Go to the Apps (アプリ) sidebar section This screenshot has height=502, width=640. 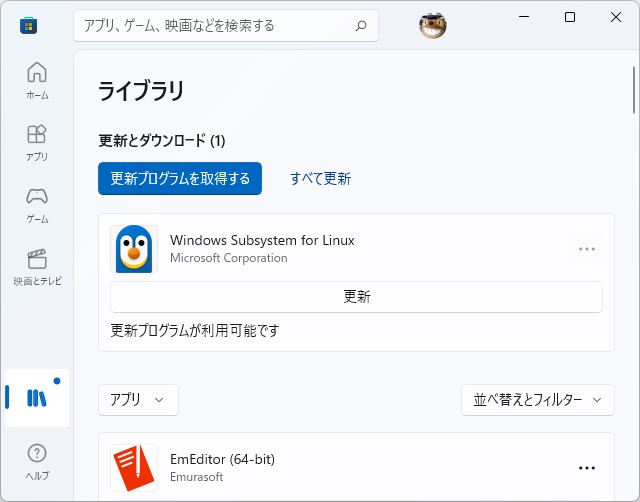37,143
